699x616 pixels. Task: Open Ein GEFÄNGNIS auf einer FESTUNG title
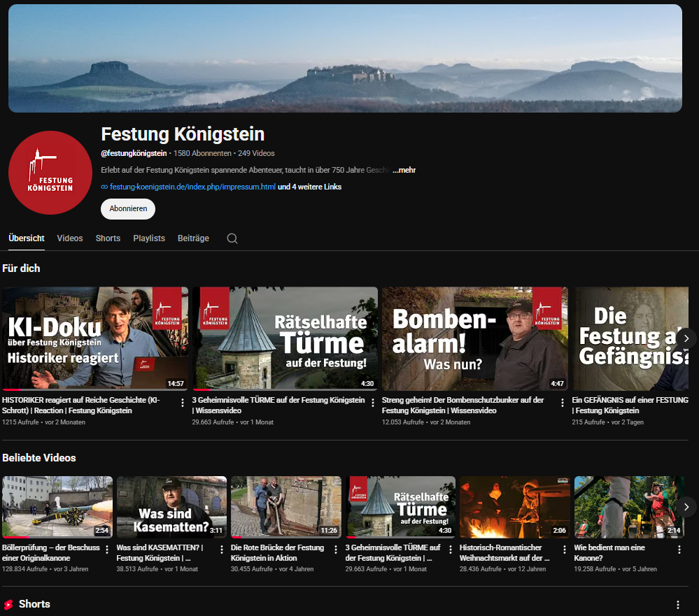(630, 406)
